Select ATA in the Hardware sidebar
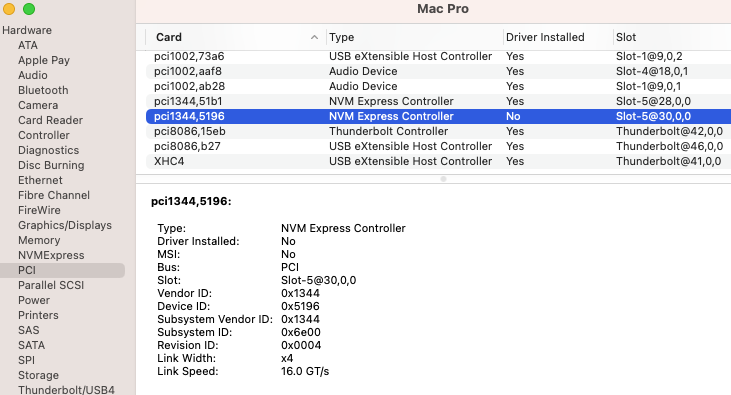 [x=28, y=45]
